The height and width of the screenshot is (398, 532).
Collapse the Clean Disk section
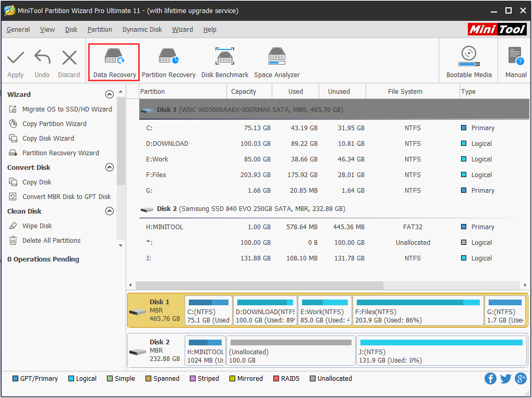(x=109, y=211)
